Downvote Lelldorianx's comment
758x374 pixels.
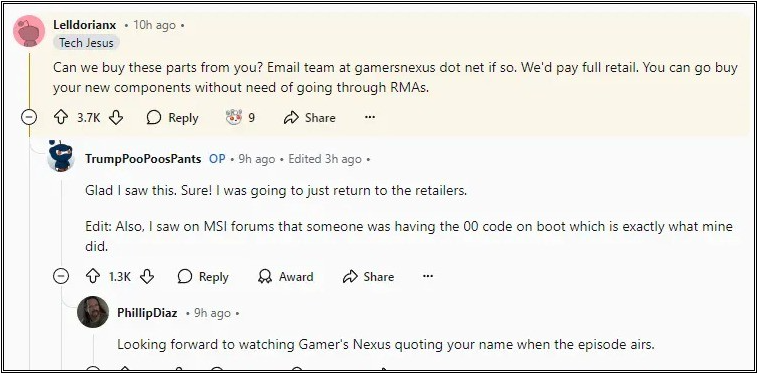coord(116,117)
